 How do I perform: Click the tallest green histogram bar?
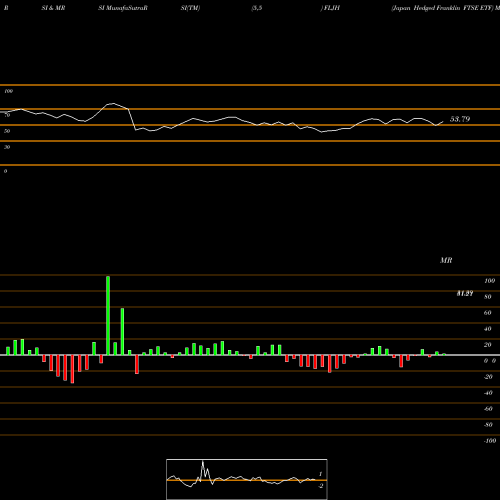click(108, 315)
